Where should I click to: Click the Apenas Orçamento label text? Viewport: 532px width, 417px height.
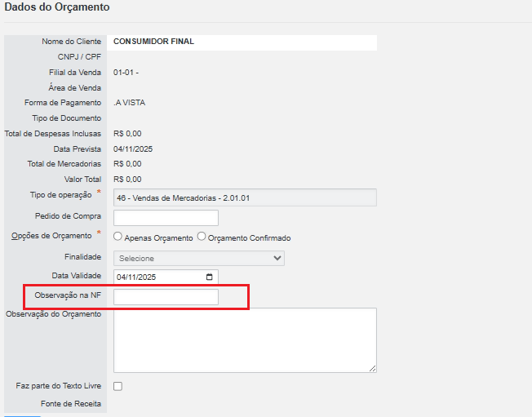click(x=158, y=238)
